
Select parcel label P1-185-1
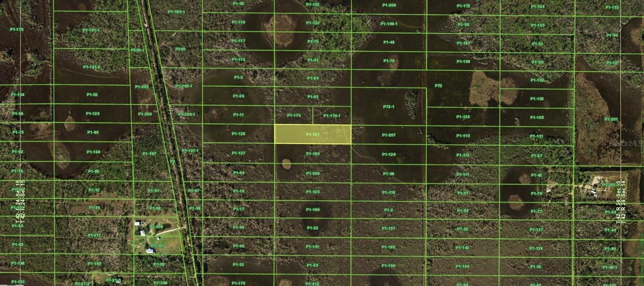click(176, 12)
